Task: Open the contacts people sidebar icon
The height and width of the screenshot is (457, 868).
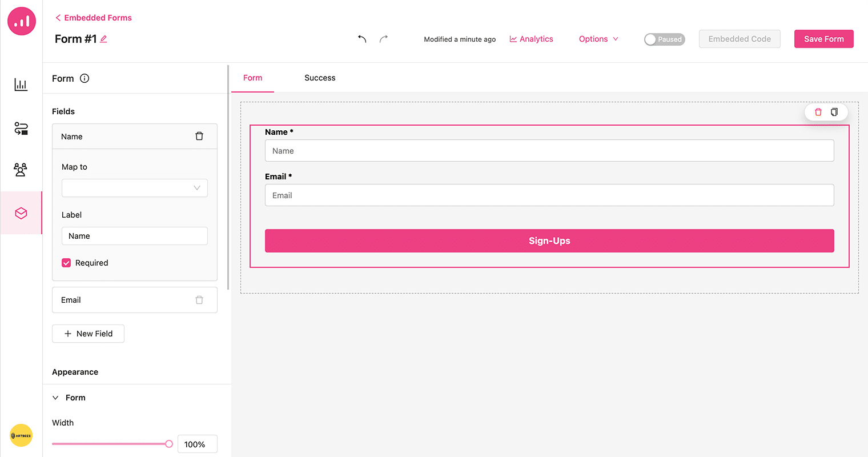Action: pyautogui.click(x=21, y=170)
